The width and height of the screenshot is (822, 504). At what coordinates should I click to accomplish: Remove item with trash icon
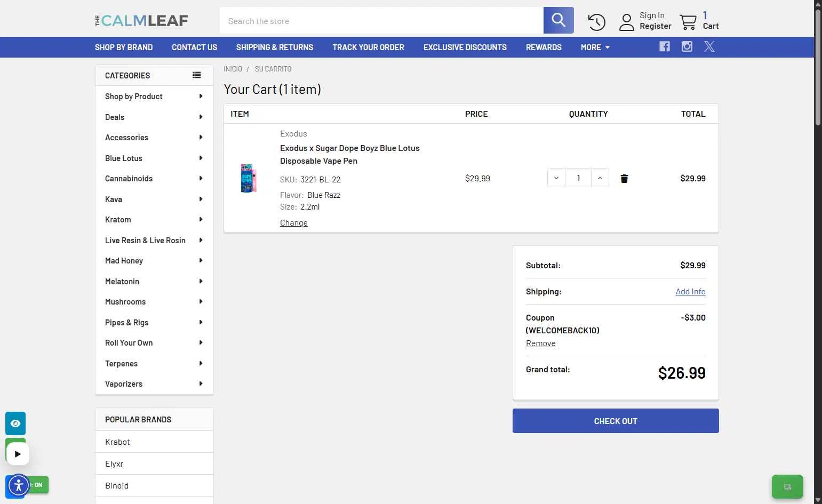click(624, 178)
